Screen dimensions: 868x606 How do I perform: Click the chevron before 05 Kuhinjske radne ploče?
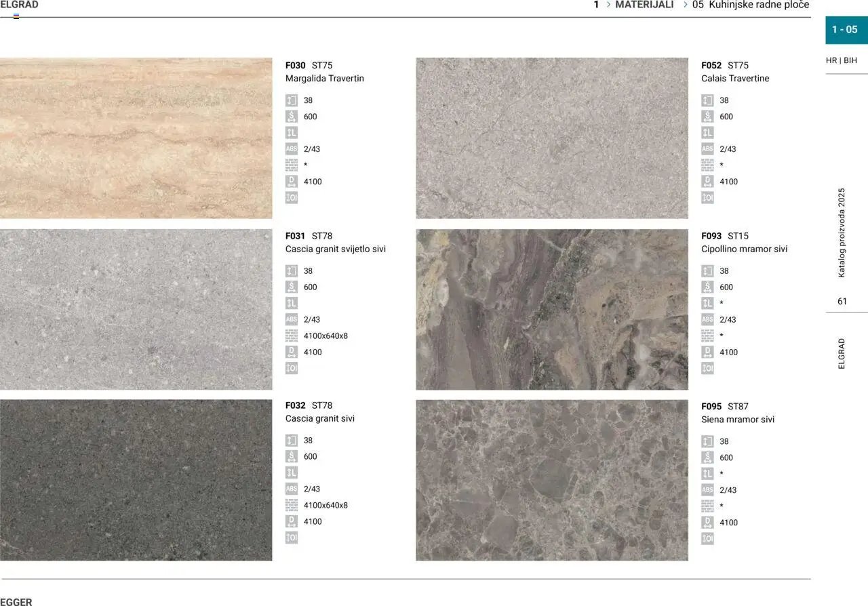pyautogui.click(x=686, y=5)
